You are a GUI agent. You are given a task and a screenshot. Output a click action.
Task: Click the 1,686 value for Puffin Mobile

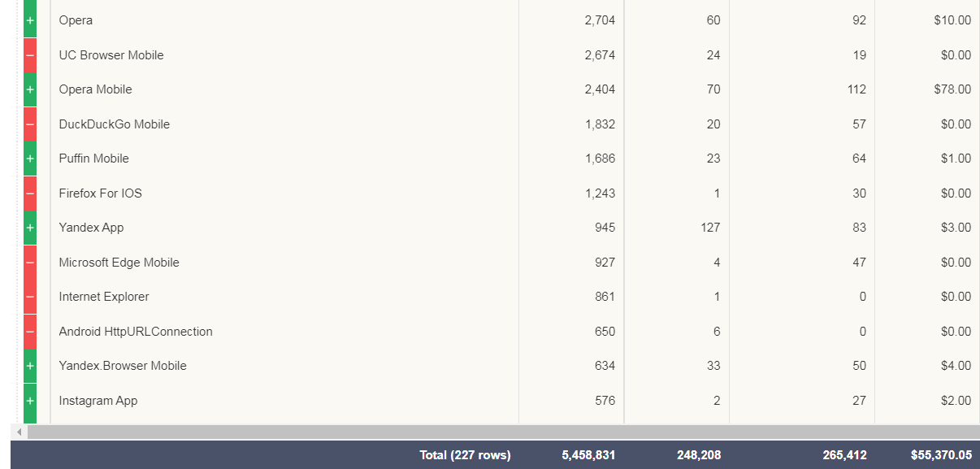click(x=600, y=159)
